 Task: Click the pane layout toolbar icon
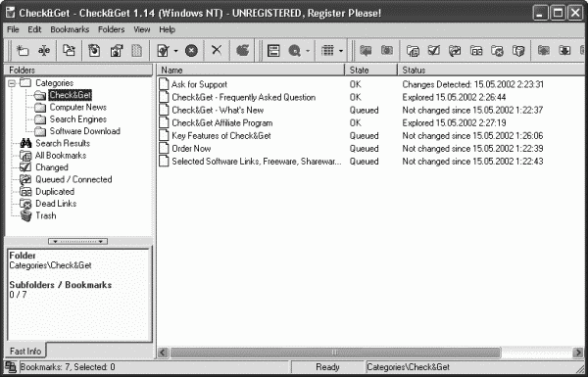[x=273, y=51]
